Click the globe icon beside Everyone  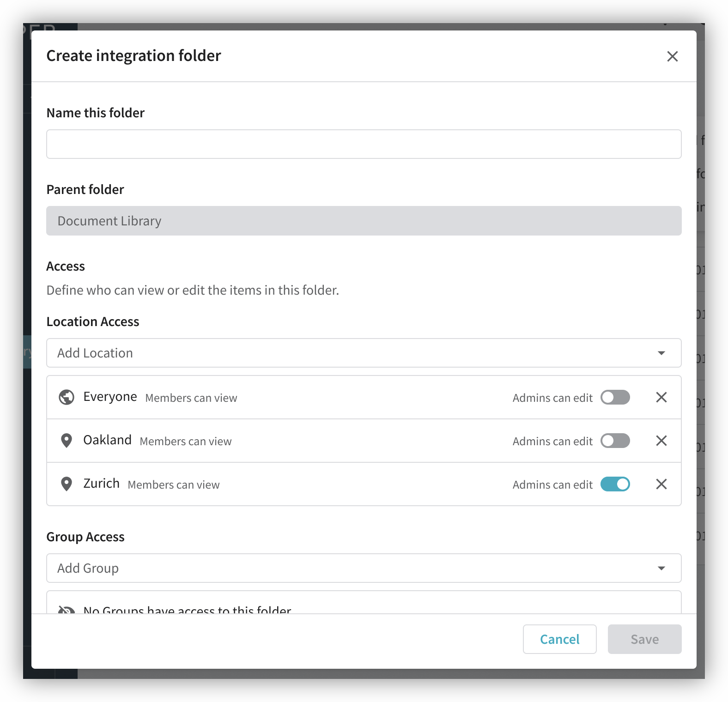67,397
